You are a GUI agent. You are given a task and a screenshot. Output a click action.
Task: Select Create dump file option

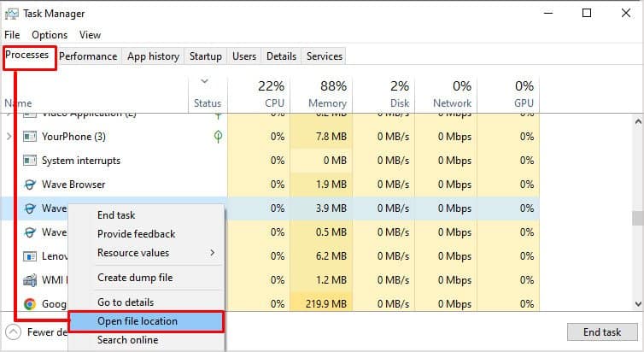pyautogui.click(x=147, y=278)
